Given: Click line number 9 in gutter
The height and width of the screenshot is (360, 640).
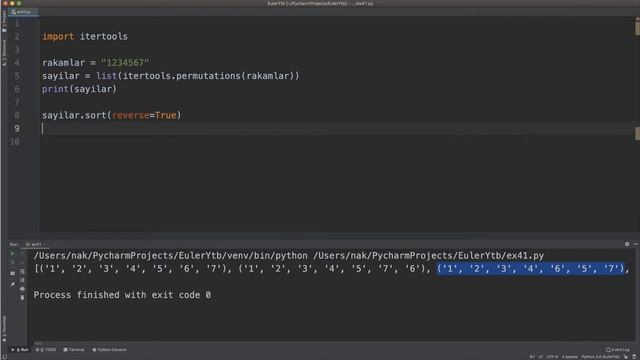Looking at the screenshot, I should [17, 129].
